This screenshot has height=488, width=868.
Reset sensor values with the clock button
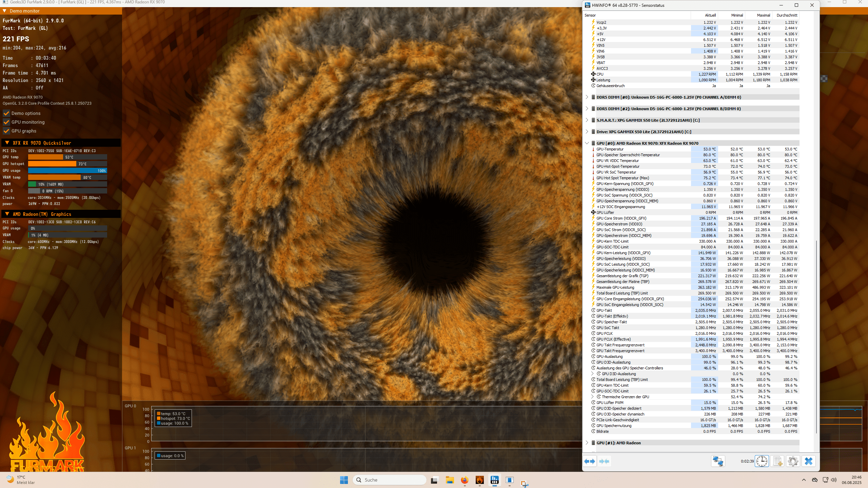762,461
